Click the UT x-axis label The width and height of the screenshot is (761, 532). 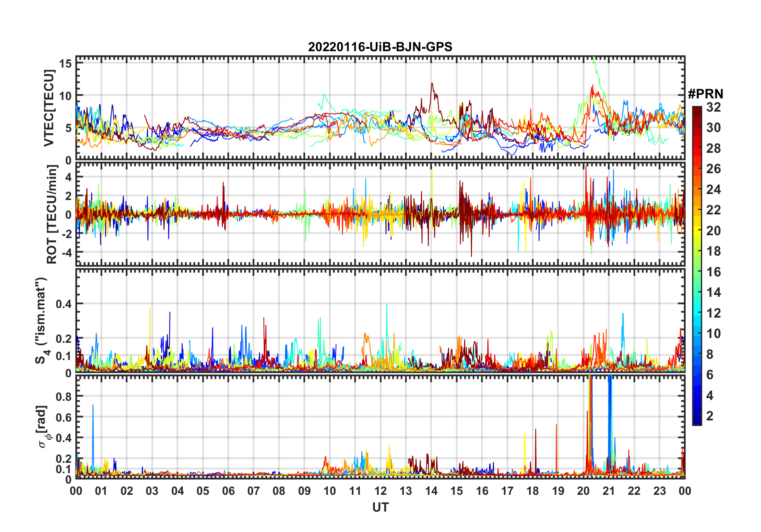tap(380, 508)
